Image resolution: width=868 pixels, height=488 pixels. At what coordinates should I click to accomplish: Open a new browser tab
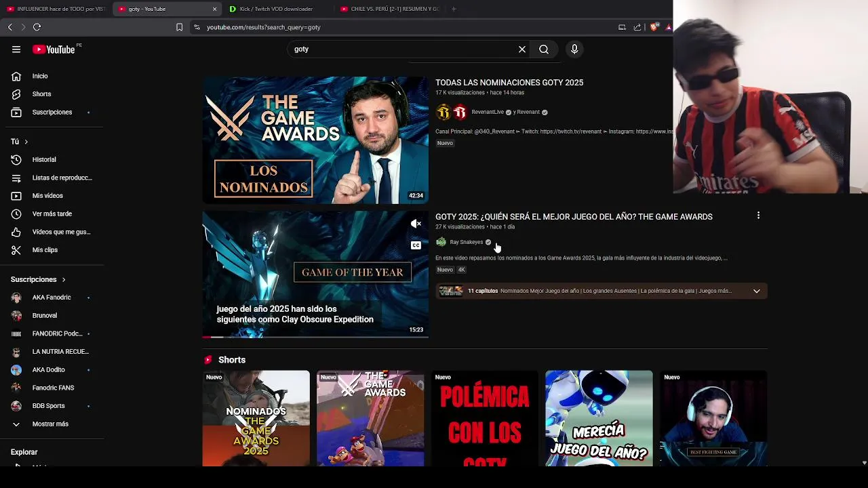[454, 9]
